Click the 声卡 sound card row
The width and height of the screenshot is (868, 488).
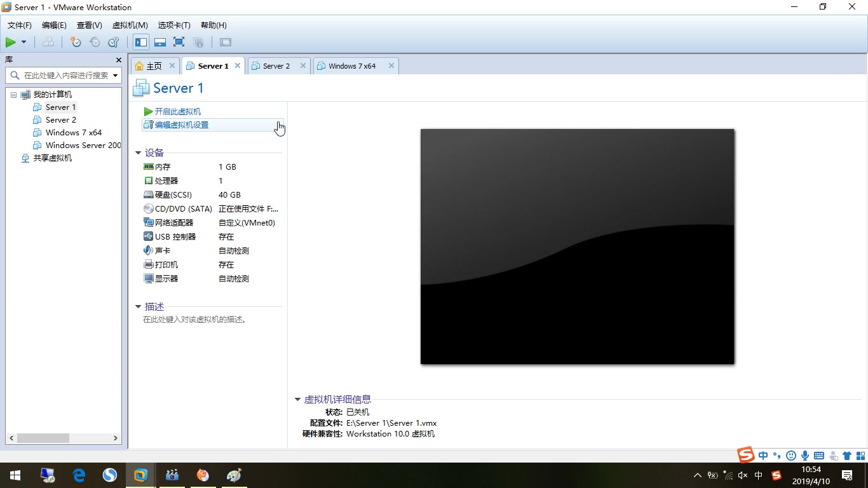[212, 251]
